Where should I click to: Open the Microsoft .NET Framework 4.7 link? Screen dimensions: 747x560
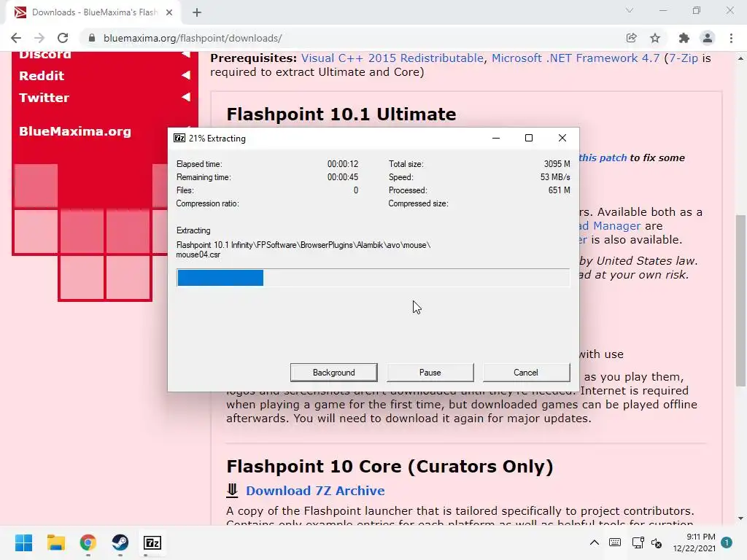click(576, 58)
